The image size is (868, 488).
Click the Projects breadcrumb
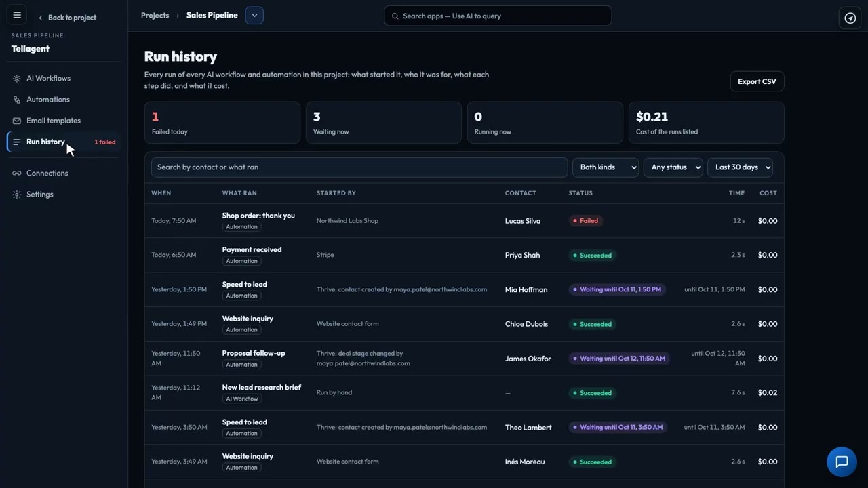click(x=155, y=16)
